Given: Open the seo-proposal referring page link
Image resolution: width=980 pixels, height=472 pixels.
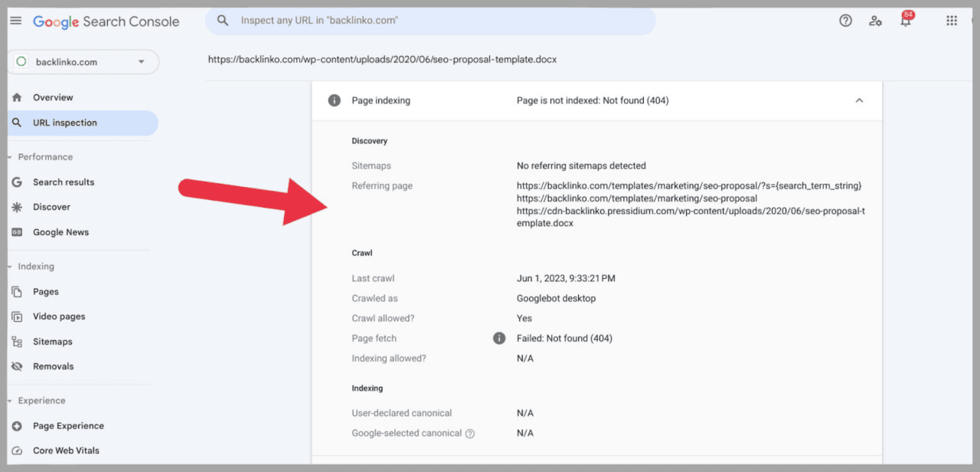Looking at the screenshot, I should coord(636,198).
